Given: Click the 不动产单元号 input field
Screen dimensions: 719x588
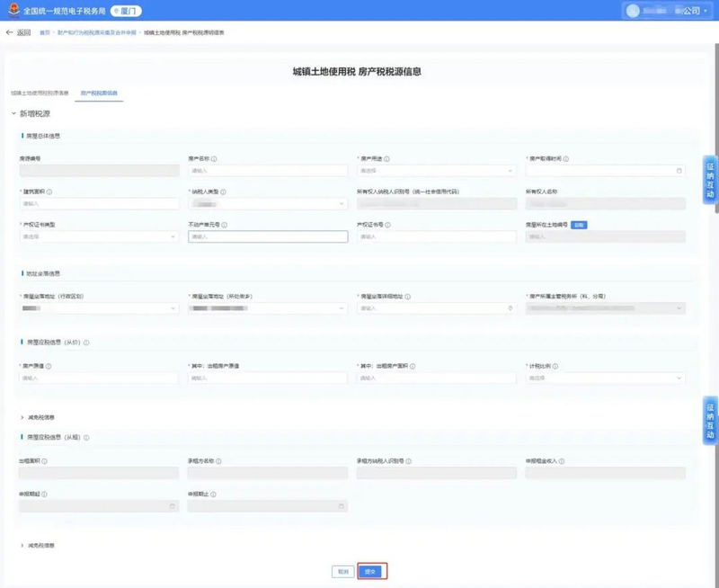Looking at the screenshot, I should click(267, 236).
